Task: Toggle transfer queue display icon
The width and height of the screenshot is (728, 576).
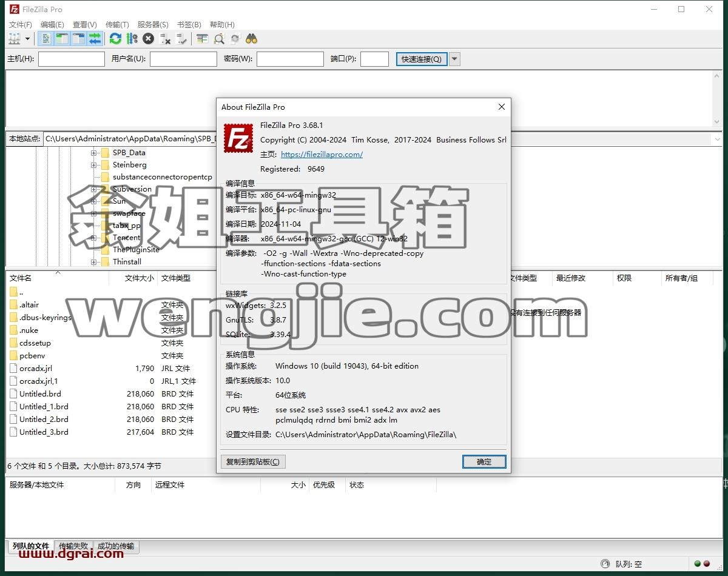Action: pyautogui.click(x=95, y=39)
